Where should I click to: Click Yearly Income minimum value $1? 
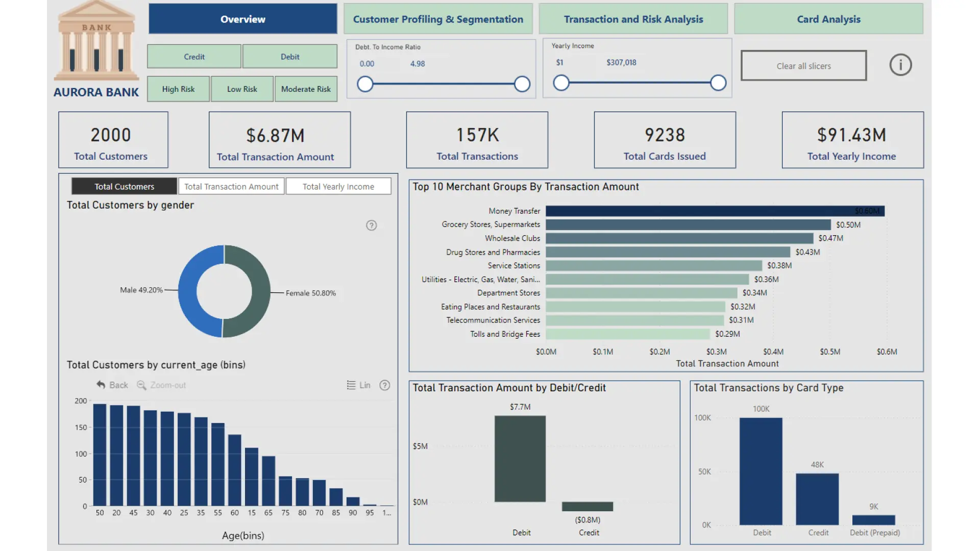click(x=559, y=62)
